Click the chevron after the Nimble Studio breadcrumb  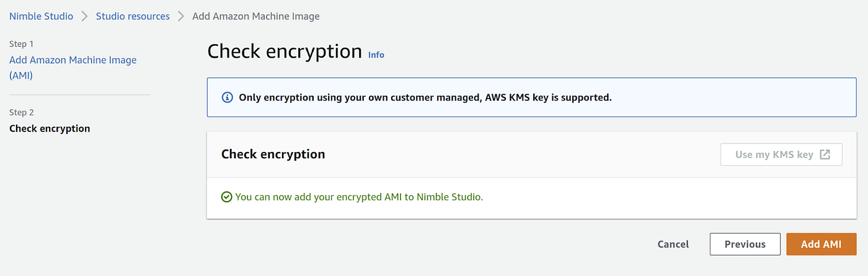84,16
